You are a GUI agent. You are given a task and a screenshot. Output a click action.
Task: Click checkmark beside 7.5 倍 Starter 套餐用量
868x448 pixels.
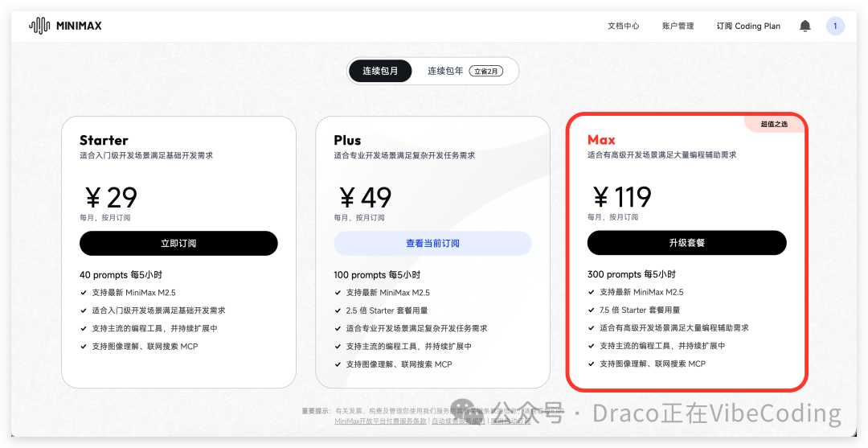click(x=592, y=310)
